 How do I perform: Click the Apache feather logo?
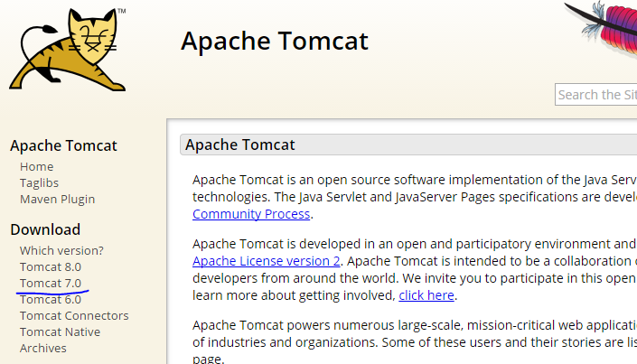point(601,31)
